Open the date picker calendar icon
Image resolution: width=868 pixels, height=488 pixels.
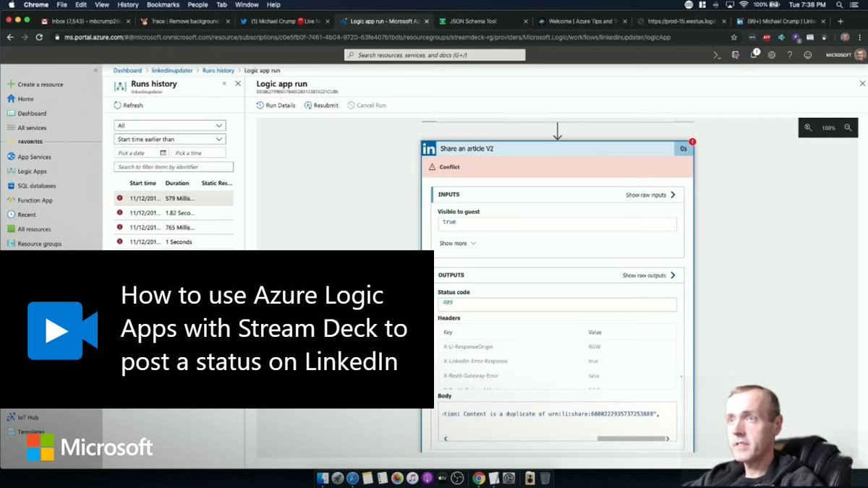(x=163, y=153)
